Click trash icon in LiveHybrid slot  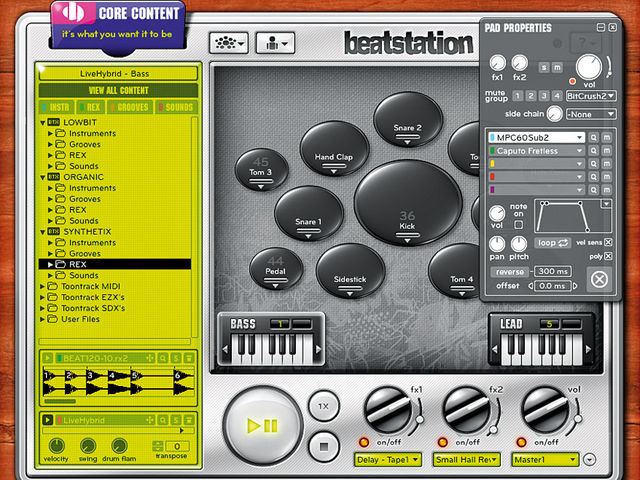(x=189, y=420)
